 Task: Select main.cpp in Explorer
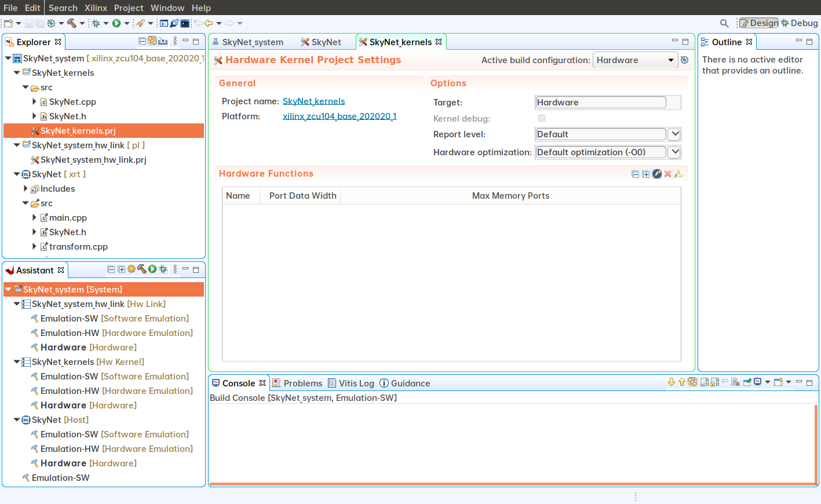coord(68,218)
